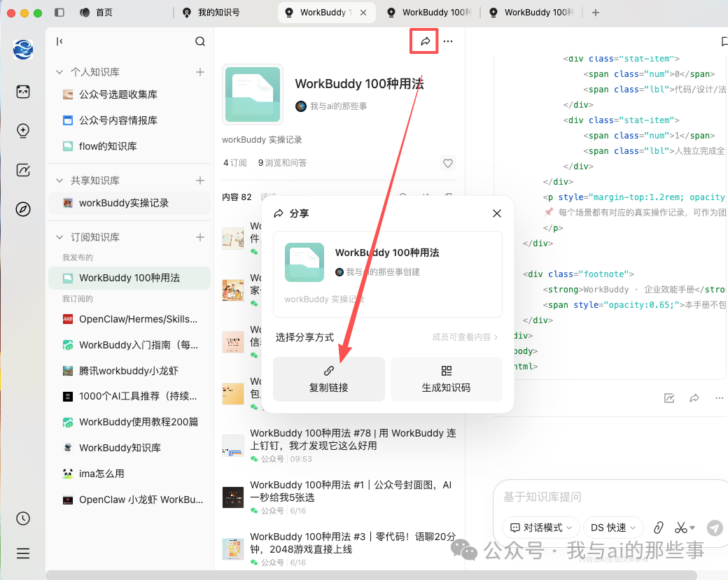Open WorkBuddy入门指南 knowledge base
The image size is (728, 580).
(129, 345)
